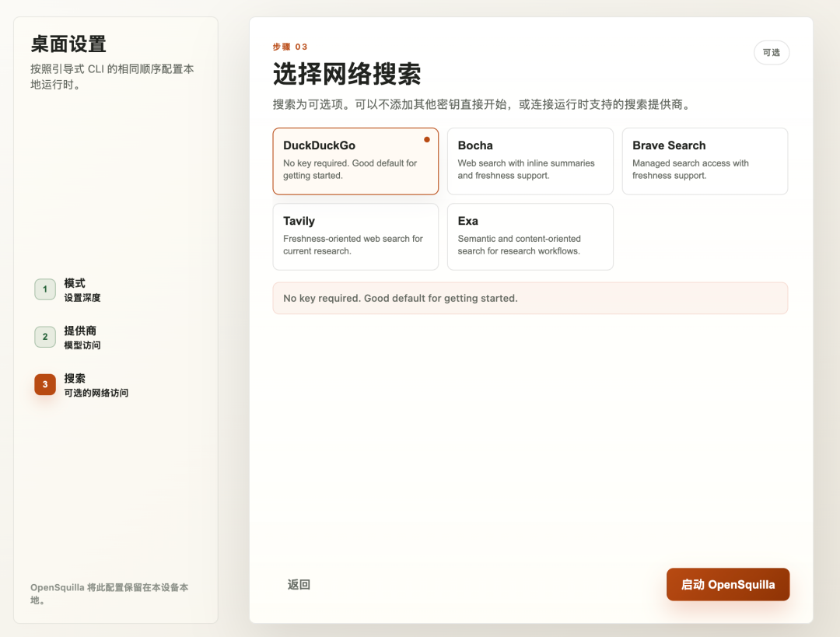The height and width of the screenshot is (637, 840).
Task: Click the selected dot on DuckDuckGo card
Action: tap(427, 140)
